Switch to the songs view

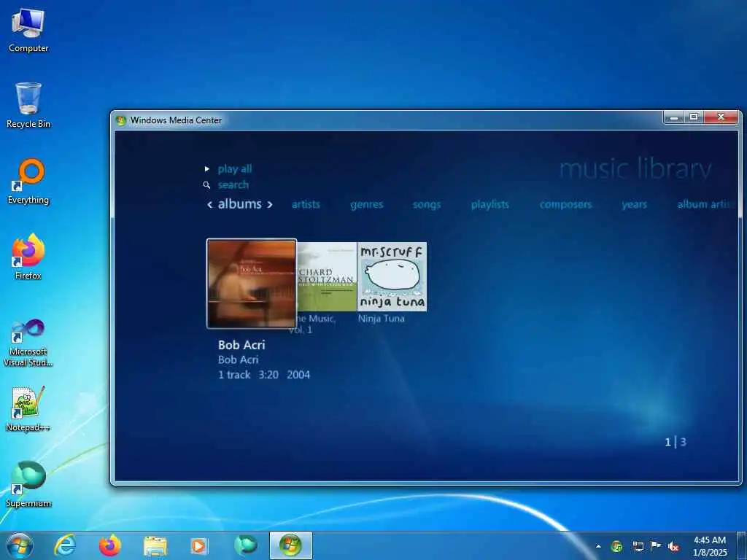click(426, 204)
